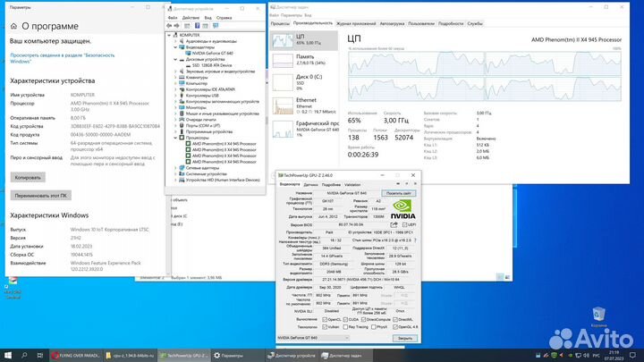Toggle the Ray Tracing checkbox in GPU-Z
Viewport: 644px width, 362px height.
coord(345,327)
